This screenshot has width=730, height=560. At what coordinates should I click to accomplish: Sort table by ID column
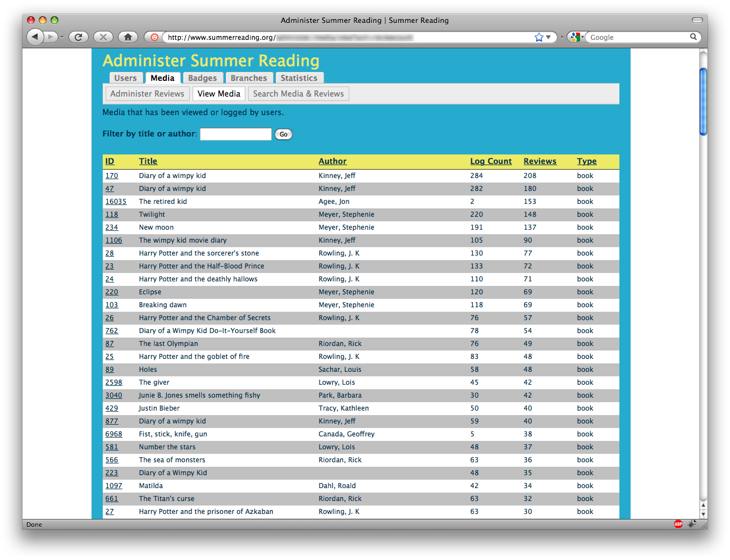109,161
